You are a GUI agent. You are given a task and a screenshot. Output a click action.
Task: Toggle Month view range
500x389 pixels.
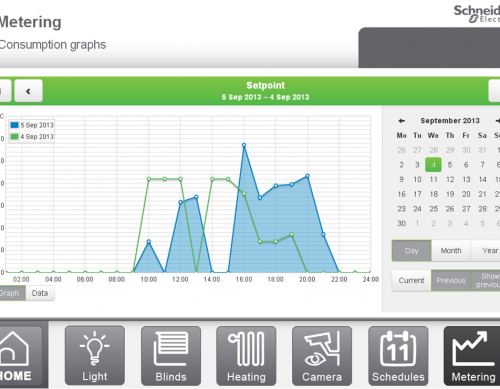[x=451, y=251]
